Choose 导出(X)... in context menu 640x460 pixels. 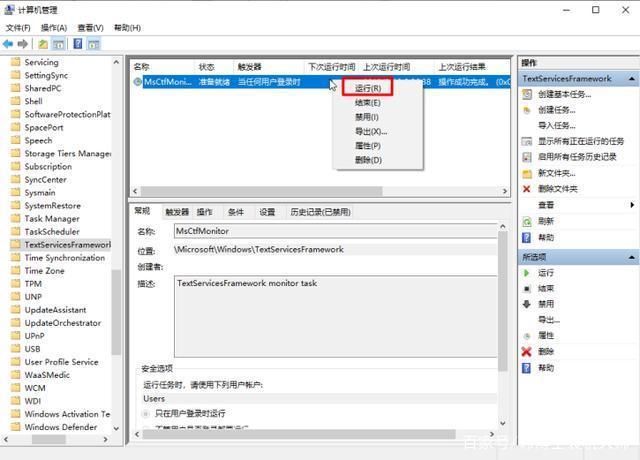point(371,131)
